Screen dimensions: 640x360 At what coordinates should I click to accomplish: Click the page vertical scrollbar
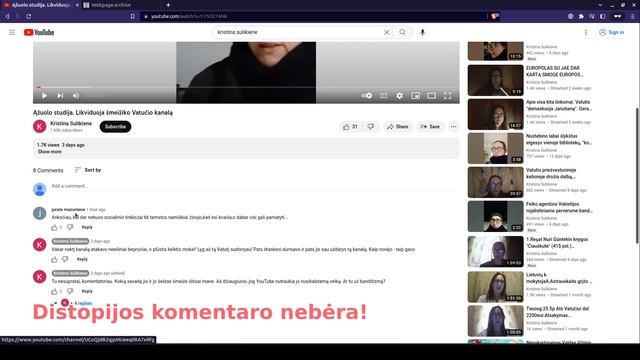click(637, 176)
